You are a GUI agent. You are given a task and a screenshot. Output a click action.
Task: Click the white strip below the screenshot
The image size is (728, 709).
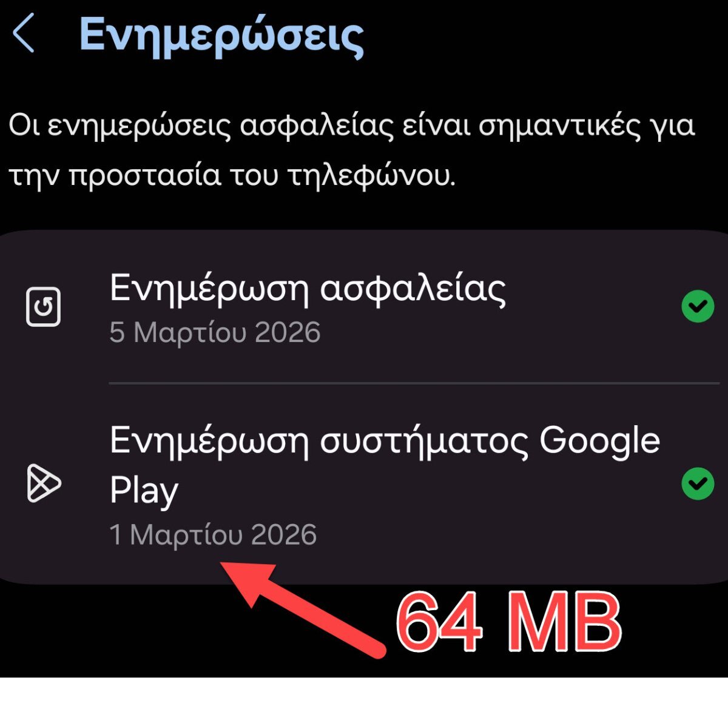[364, 693]
